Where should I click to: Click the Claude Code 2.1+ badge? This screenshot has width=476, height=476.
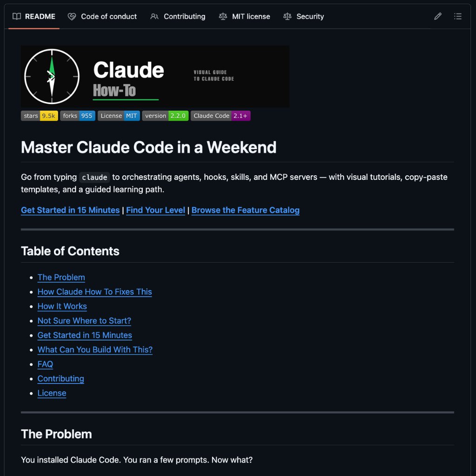220,116
